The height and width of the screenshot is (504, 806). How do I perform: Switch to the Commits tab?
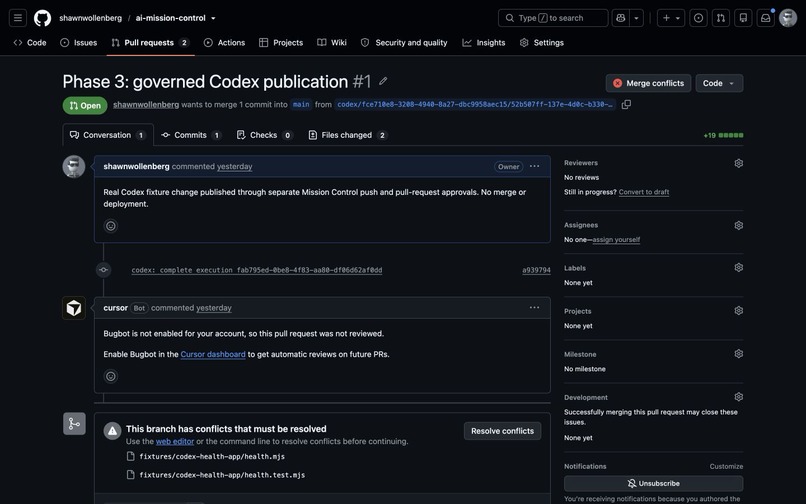(191, 135)
